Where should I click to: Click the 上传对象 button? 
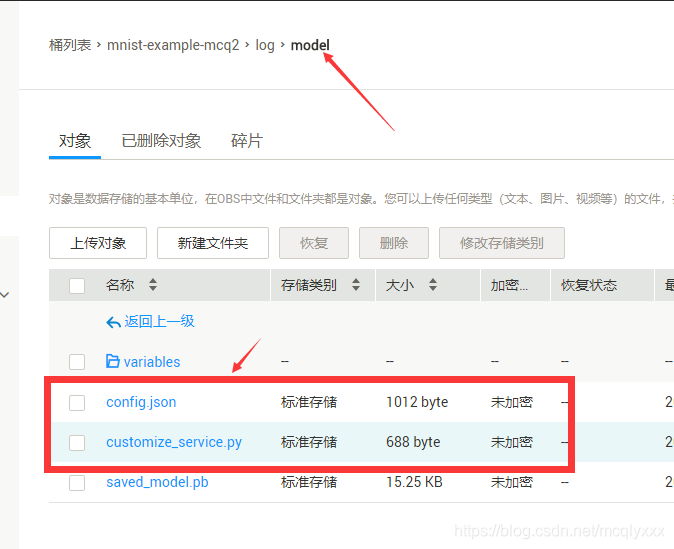(x=98, y=243)
